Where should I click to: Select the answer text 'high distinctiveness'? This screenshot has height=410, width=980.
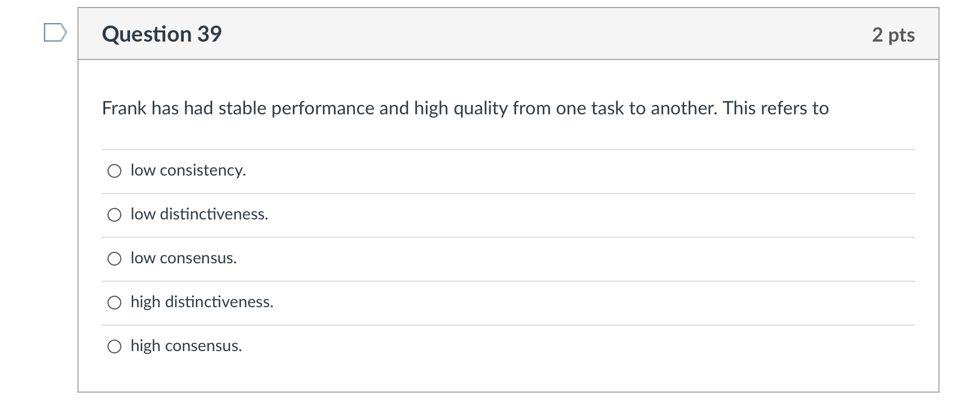tap(202, 302)
